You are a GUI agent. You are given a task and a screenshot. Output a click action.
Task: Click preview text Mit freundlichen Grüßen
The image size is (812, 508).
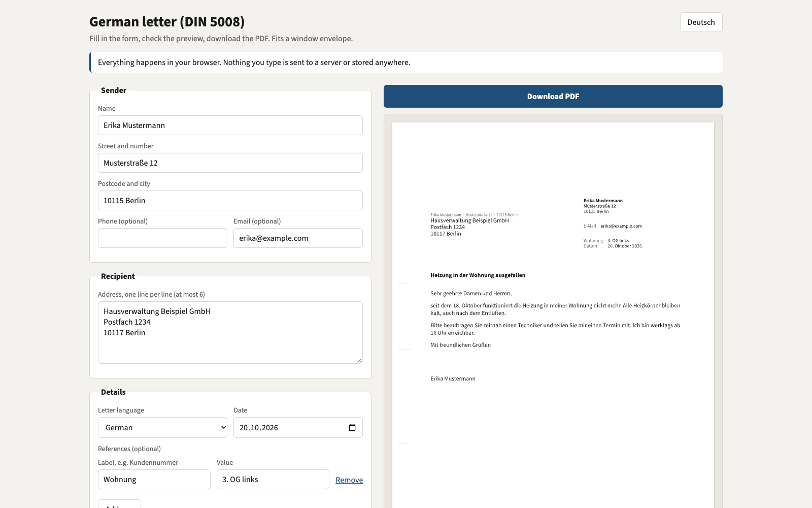[x=461, y=345]
